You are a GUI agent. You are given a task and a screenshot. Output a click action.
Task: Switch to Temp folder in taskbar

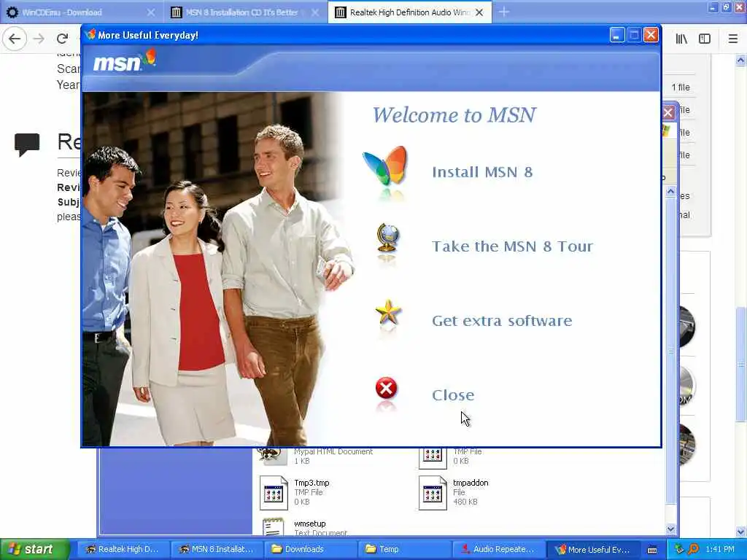404,549
